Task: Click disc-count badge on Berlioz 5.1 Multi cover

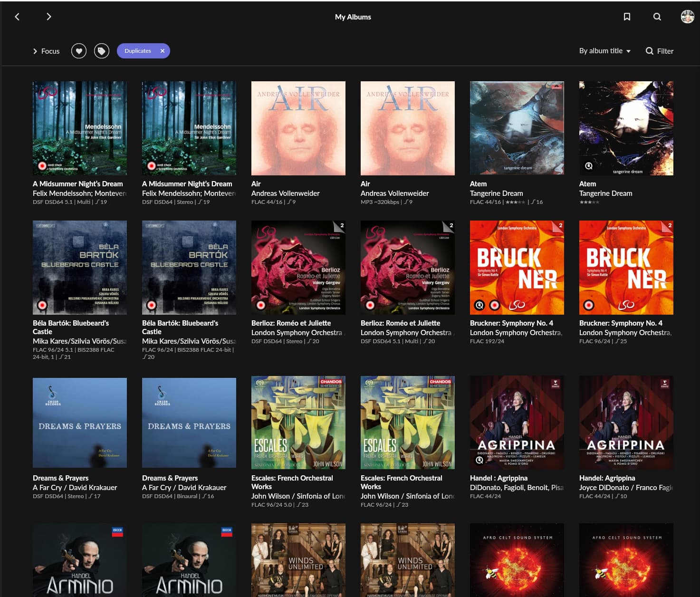Action: pos(449,226)
